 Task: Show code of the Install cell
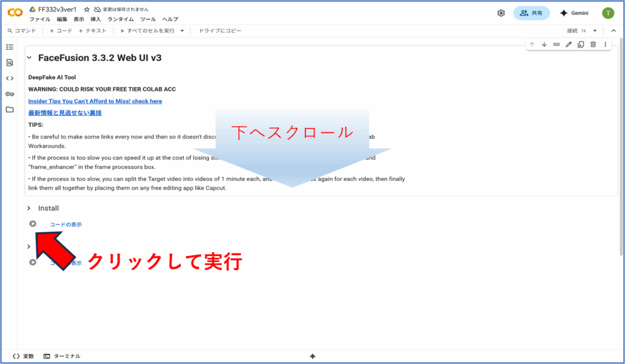click(x=65, y=224)
